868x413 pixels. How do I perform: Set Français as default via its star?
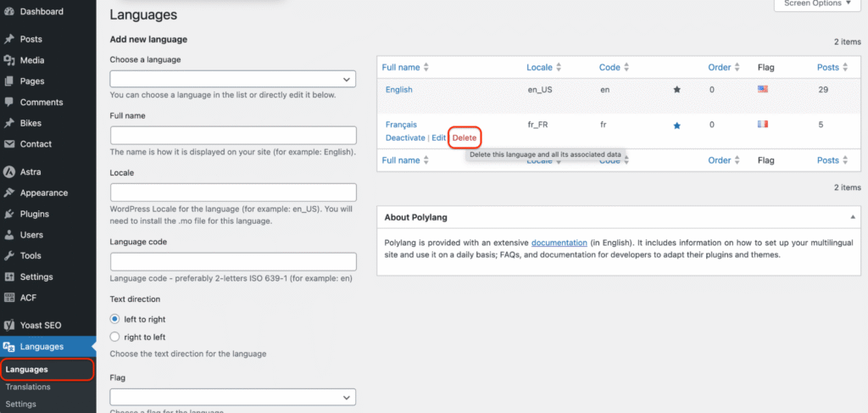click(x=676, y=126)
